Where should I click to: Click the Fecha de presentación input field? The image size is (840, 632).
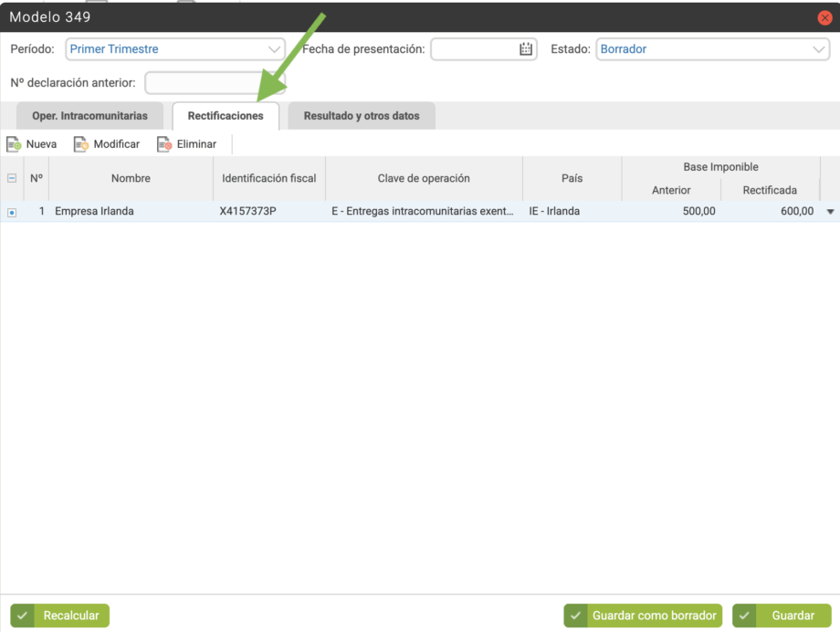click(473, 49)
